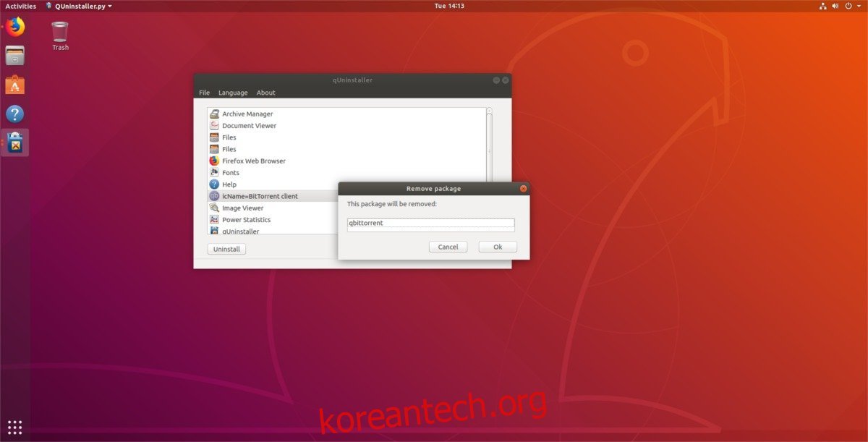Click the Firefox Web Browser icon in the list

(x=214, y=161)
